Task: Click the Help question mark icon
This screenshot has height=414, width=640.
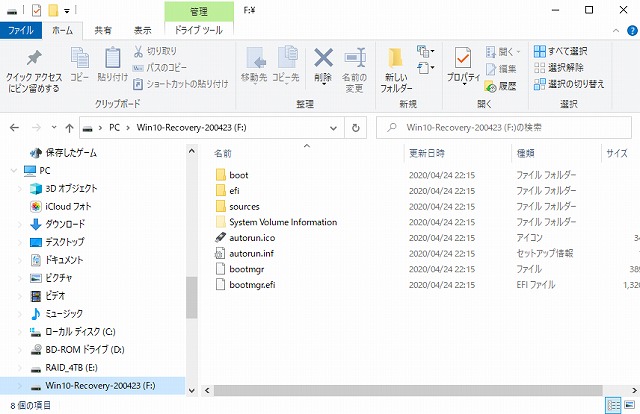Action: (632, 31)
